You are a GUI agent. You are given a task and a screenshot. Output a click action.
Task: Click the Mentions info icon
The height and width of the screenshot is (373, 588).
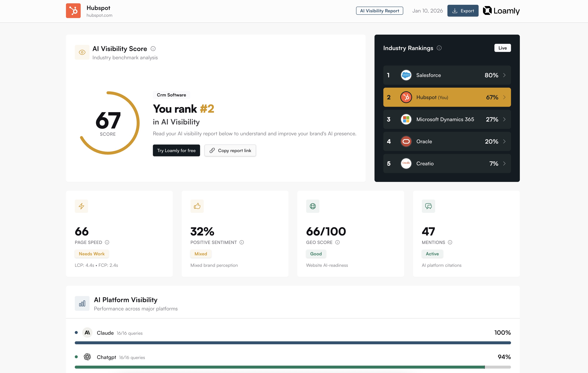click(450, 242)
